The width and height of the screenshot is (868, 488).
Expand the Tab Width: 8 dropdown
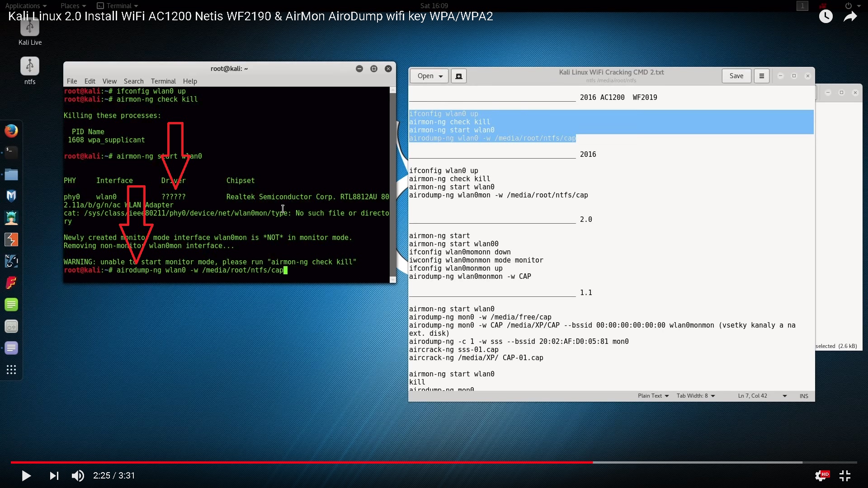[695, 396]
